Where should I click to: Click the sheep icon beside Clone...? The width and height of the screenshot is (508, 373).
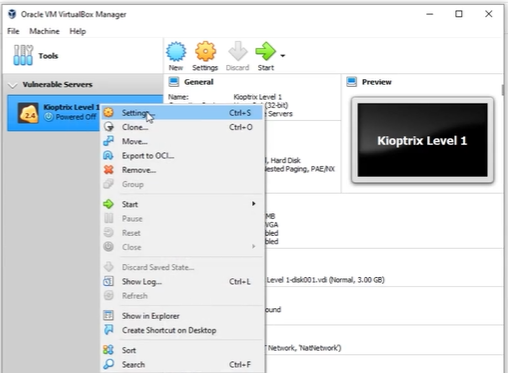point(109,127)
